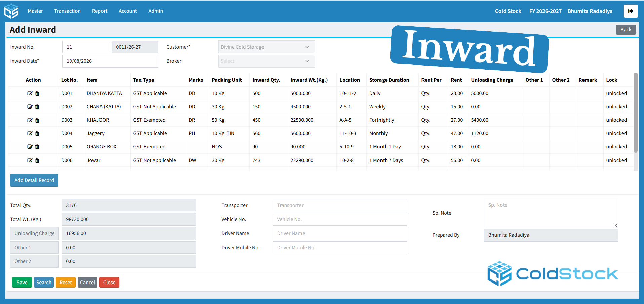This screenshot has height=304, width=644.
Task: Click the Cold Stock cube logo icon
Action: click(x=11, y=11)
